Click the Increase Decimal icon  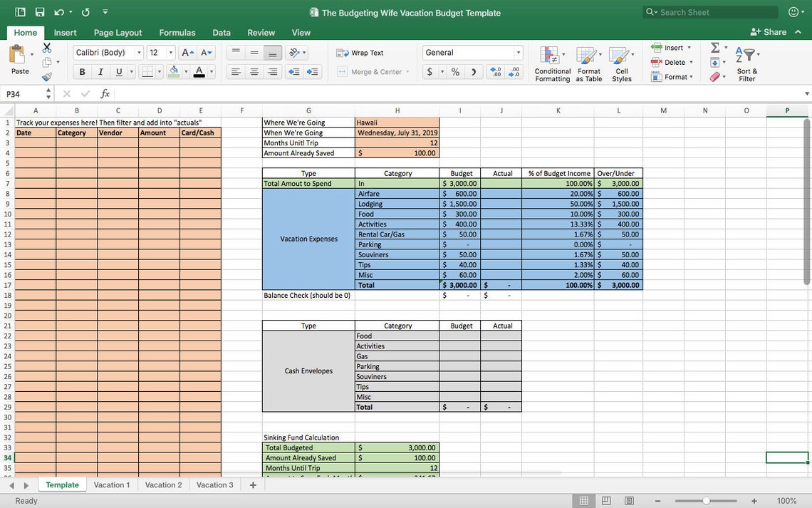tap(495, 71)
